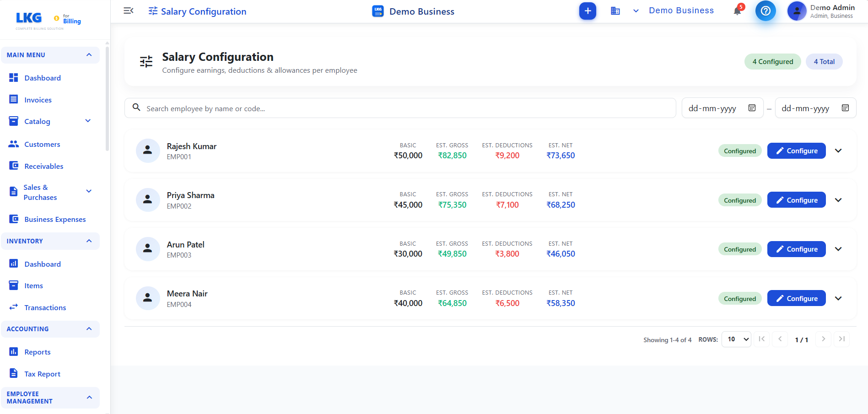Click the Sales & Purchases document icon
The width and height of the screenshot is (868, 414).
pyautogui.click(x=14, y=192)
